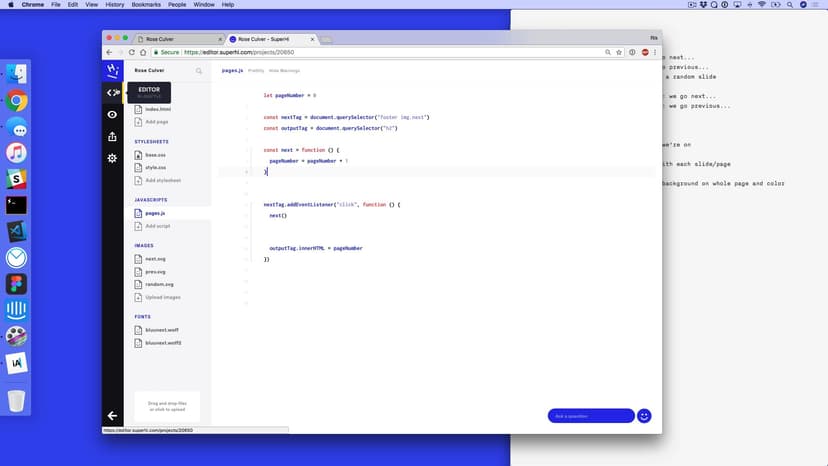This screenshot has height=466, width=828.
Task: Open Chrome's three-dot menu
Action: click(x=657, y=52)
